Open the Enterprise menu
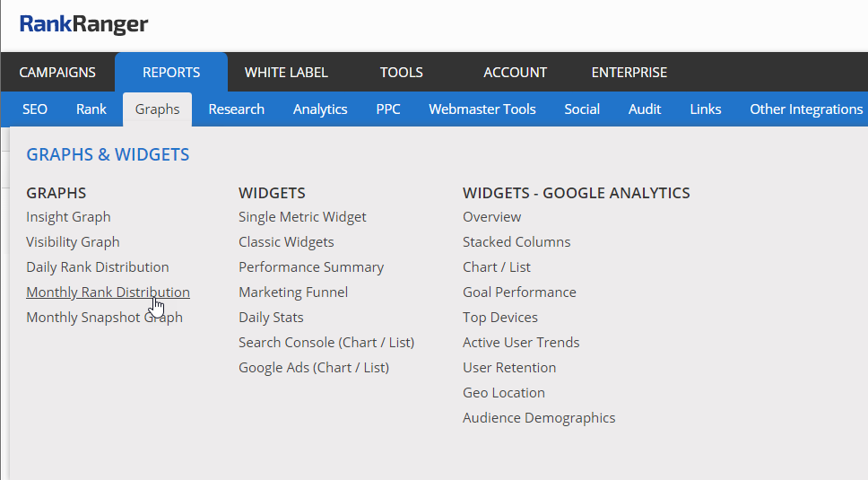The height and width of the screenshot is (480, 868). pos(629,73)
